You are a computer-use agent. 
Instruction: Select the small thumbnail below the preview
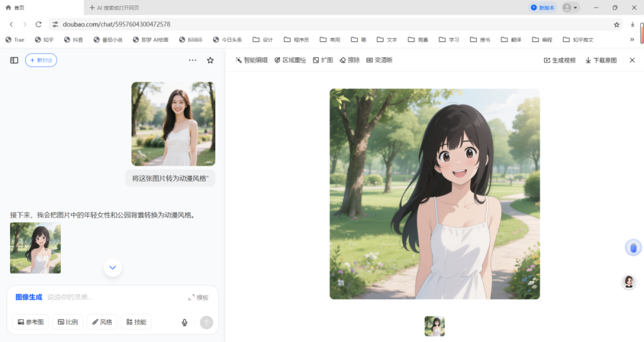click(x=435, y=326)
